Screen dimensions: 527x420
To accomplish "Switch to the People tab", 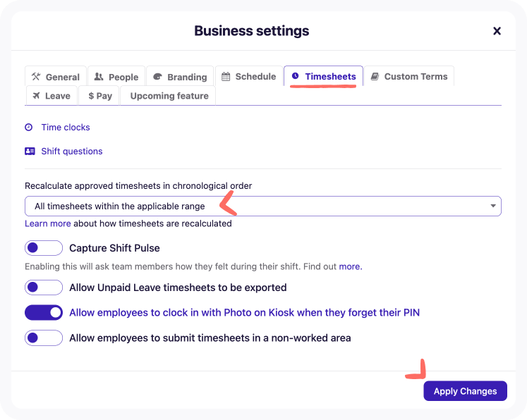I will tap(116, 77).
